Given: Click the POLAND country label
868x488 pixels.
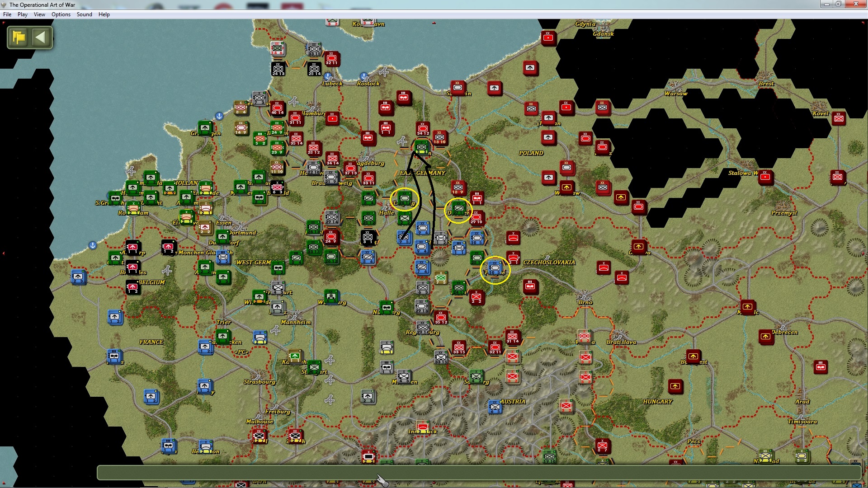Looking at the screenshot, I should click(x=531, y=153).
